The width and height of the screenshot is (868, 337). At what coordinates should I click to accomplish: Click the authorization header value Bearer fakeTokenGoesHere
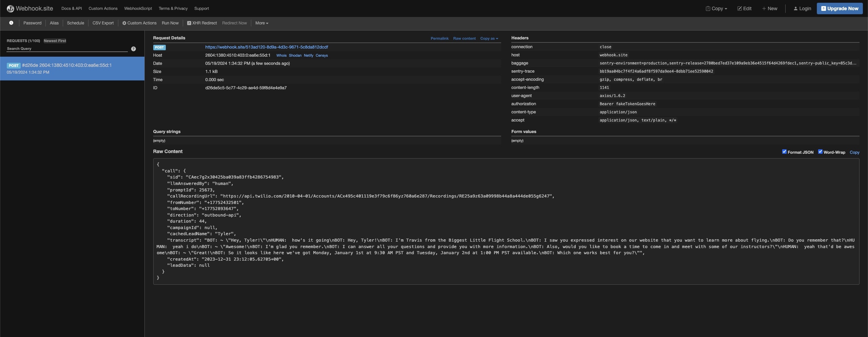tap(627, 104)
